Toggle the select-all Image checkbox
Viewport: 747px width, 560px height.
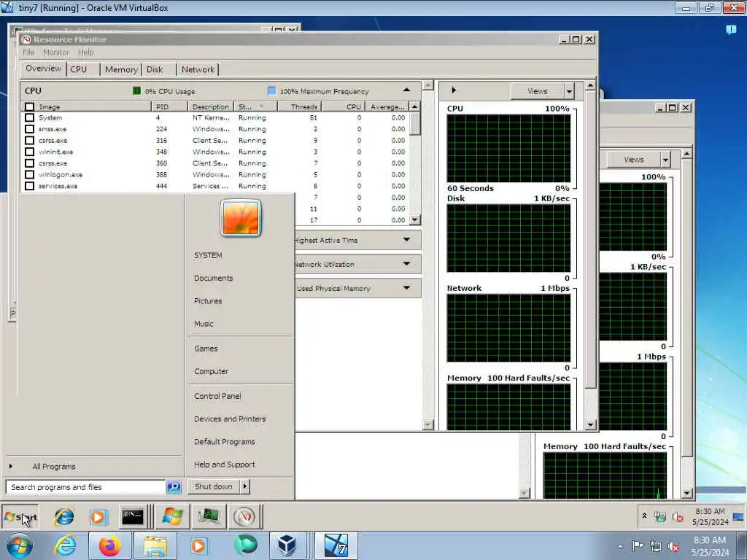(29, 106)
